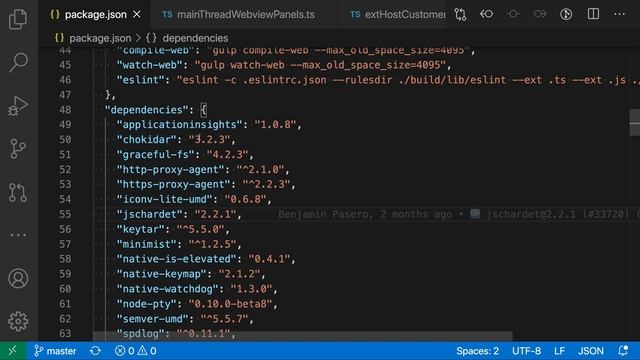Change indentation via Spaces: 2

(x=478, y=351)
